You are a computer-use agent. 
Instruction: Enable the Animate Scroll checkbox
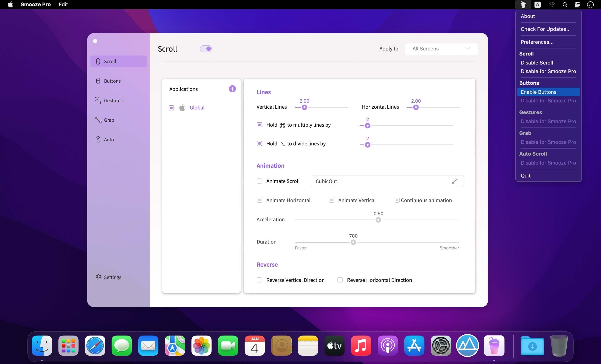[259, 181]
